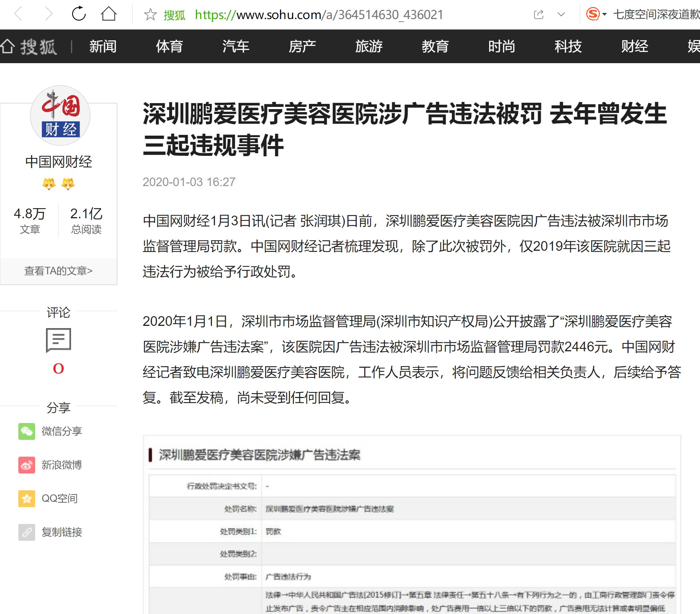Viewport: 700px width, 614px height.
Task: Click the 搜狐 site label in address bar
Action: pos(175,15)
